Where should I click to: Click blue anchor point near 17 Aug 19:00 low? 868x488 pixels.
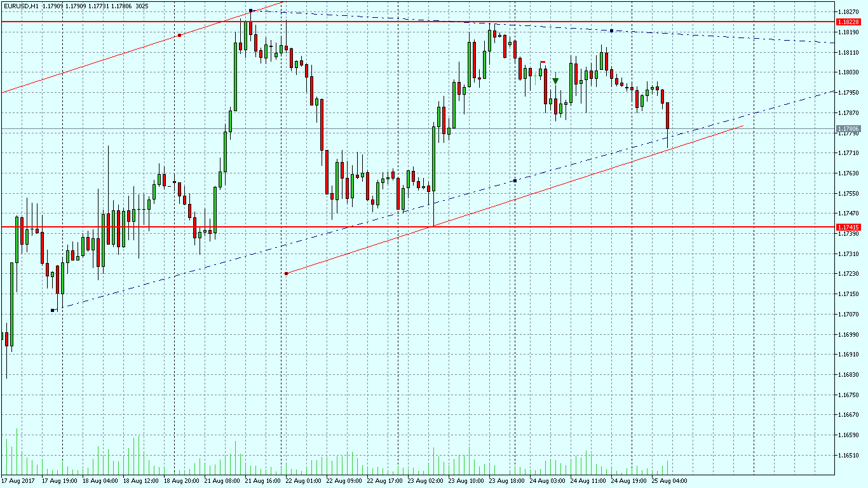tap(53, 310)
